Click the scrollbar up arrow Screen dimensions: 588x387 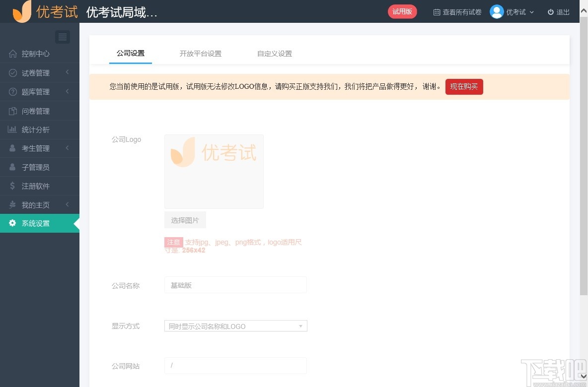(584, 11)
